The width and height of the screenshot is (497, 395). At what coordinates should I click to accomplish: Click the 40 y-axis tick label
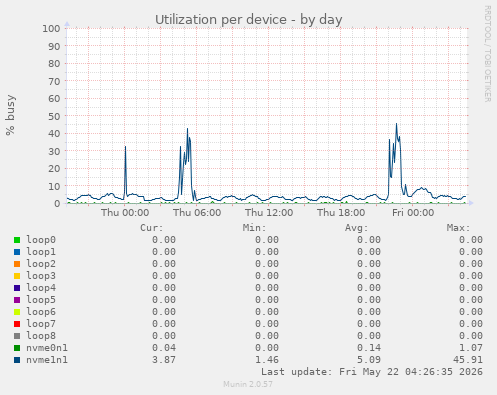(54, 134)
